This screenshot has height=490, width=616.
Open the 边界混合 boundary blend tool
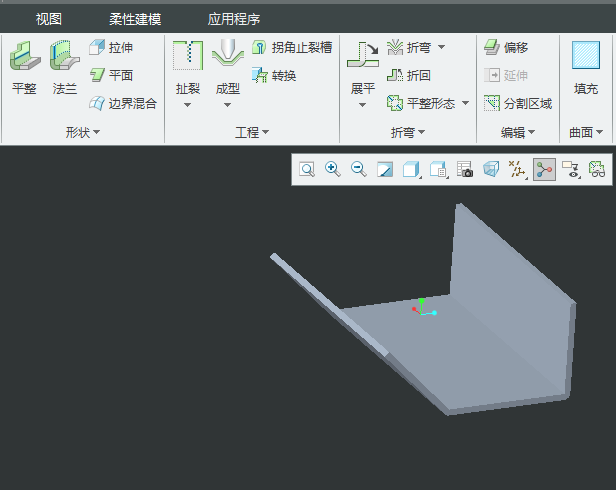pyautogui.click(x=123, y=103)
